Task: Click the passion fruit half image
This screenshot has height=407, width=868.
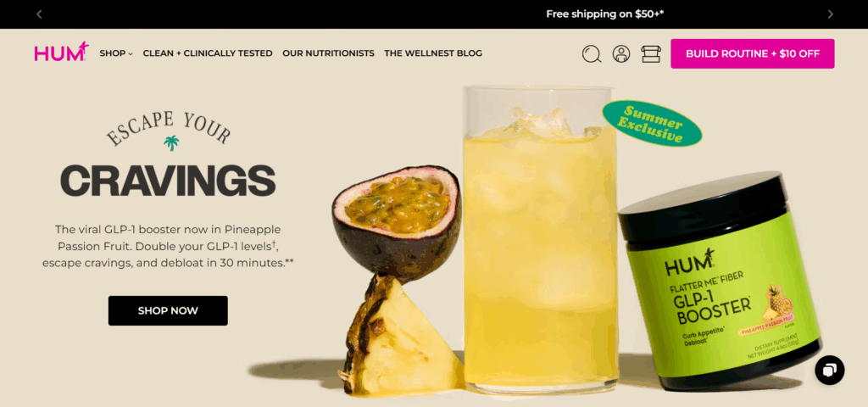Action: 397,221
